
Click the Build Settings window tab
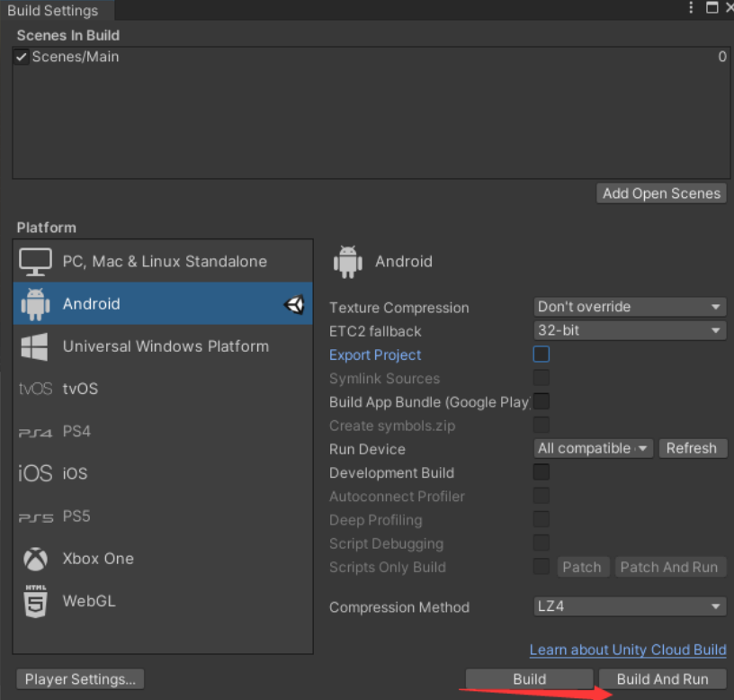[53, 11]
